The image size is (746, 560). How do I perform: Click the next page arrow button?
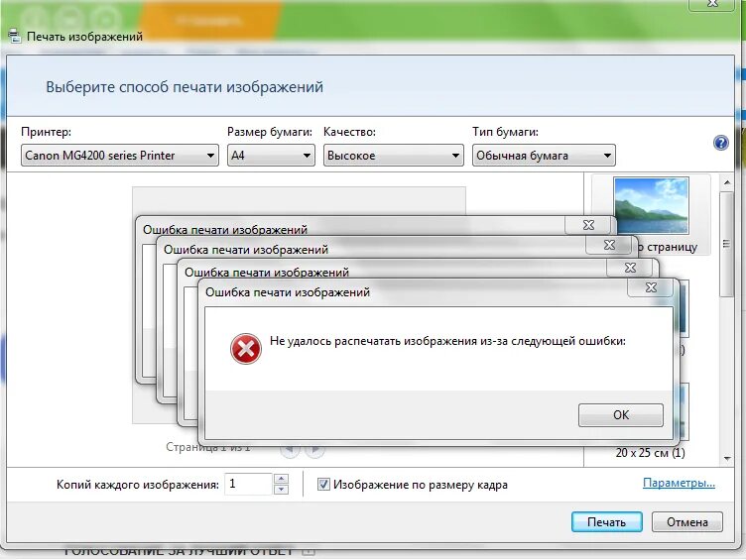[314, 449]
